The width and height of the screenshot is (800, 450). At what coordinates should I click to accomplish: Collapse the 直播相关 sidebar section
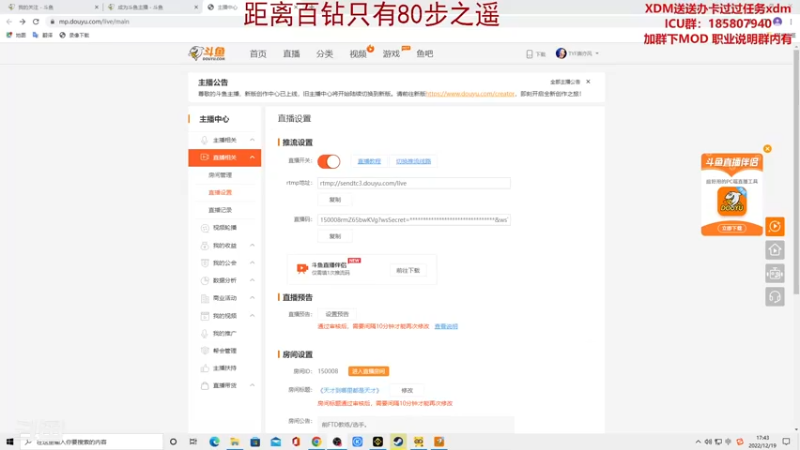[252, 158]
